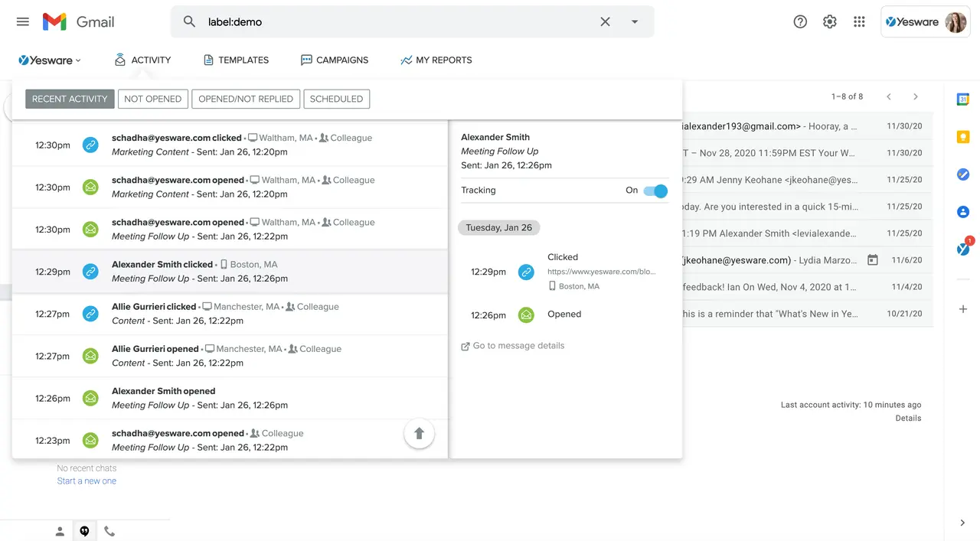Click opened icon for Alexander Smith opened row
980x541 pixels.
click(x=90, y=397)
